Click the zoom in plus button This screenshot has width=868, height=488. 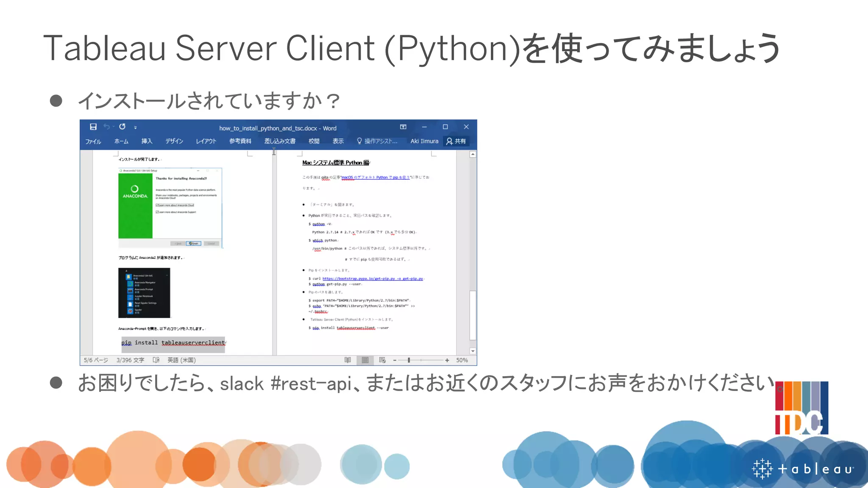tap(447, 360)
